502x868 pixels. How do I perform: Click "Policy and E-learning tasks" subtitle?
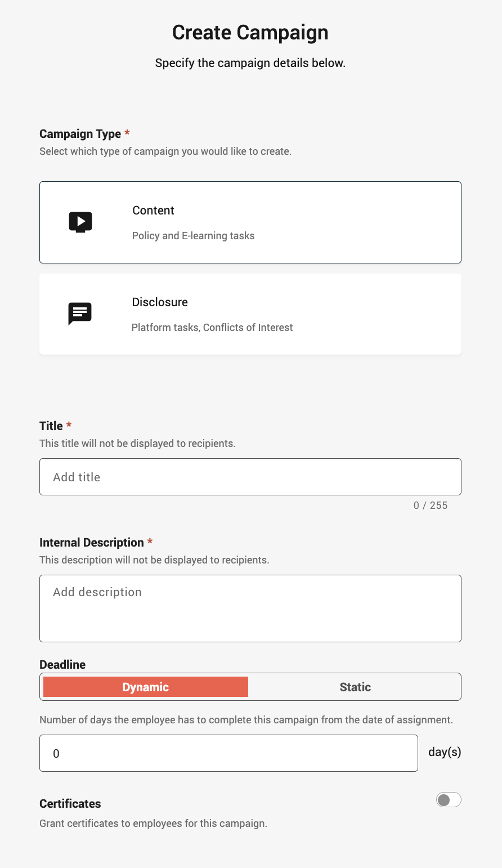(193, 236)
